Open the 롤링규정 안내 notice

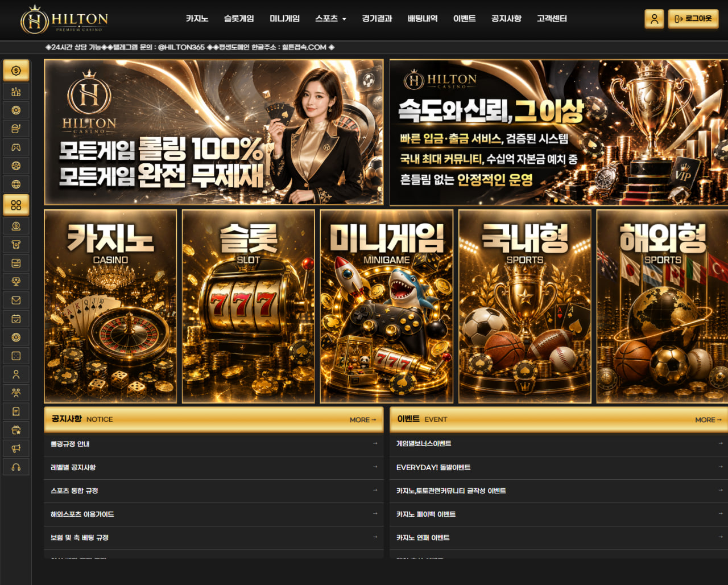coord(213,444)
